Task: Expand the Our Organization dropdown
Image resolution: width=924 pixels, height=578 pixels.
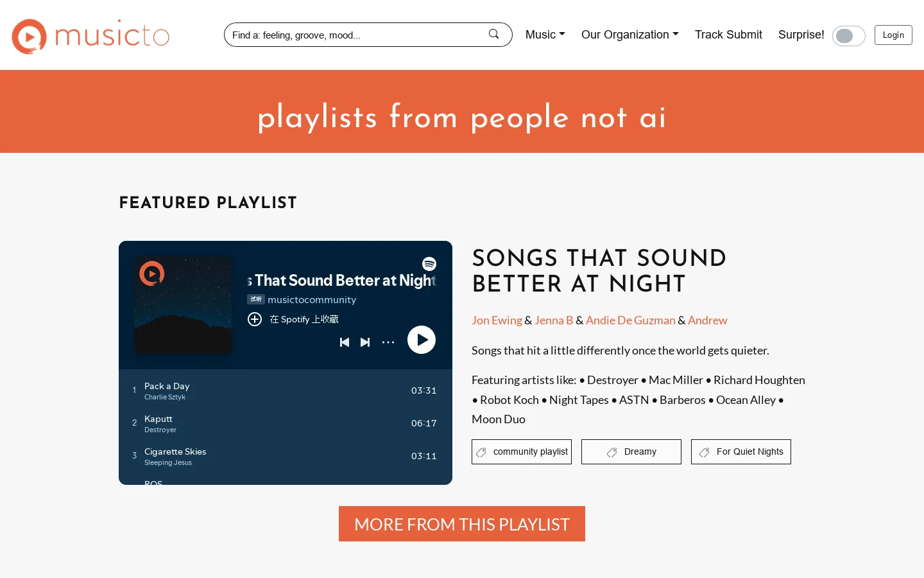Action: tap(629, 35)
